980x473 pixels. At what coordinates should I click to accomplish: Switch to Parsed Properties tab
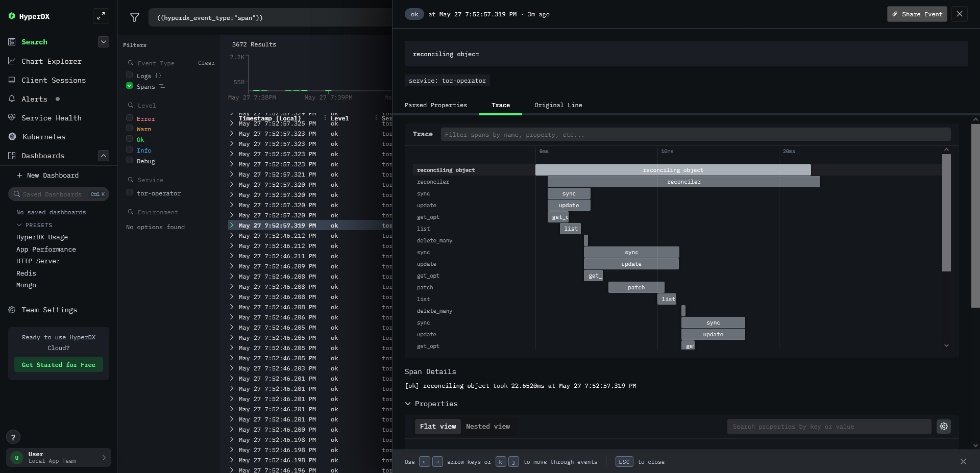click(436, 105)
